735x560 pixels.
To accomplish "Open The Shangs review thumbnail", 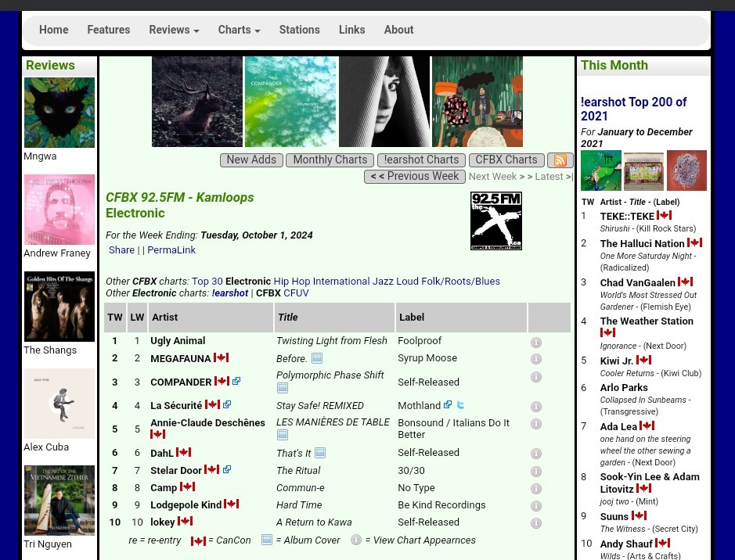I will tap(59, 307).
